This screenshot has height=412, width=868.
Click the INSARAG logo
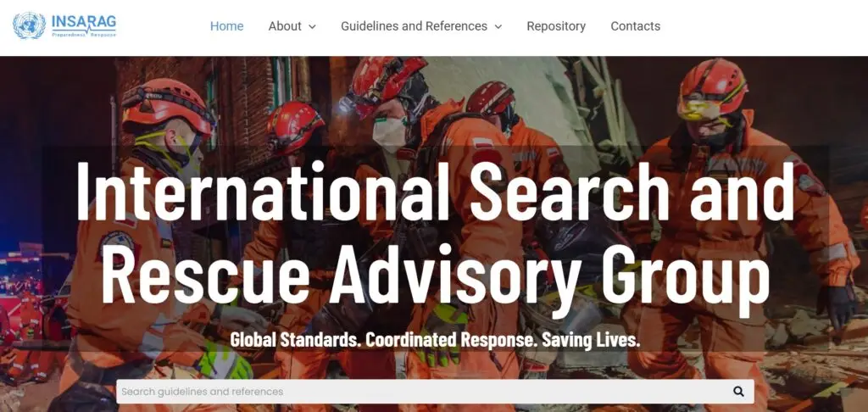[x=64, y=25]
